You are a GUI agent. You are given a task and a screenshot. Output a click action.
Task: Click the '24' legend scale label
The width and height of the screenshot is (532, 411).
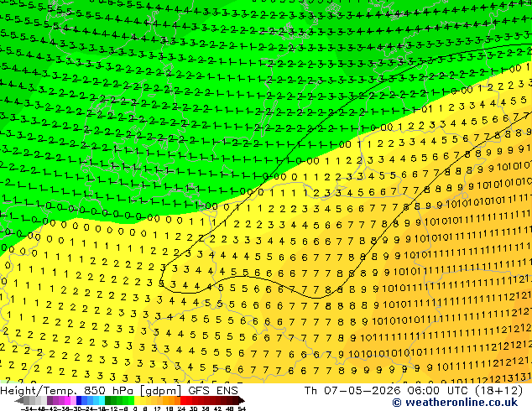(x=181, y=408)
